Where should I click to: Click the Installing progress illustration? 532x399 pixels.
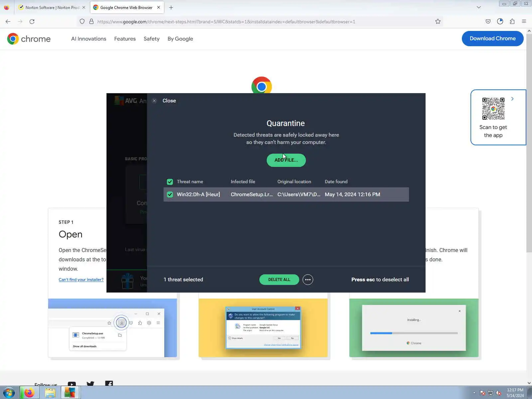coord(414,328)
